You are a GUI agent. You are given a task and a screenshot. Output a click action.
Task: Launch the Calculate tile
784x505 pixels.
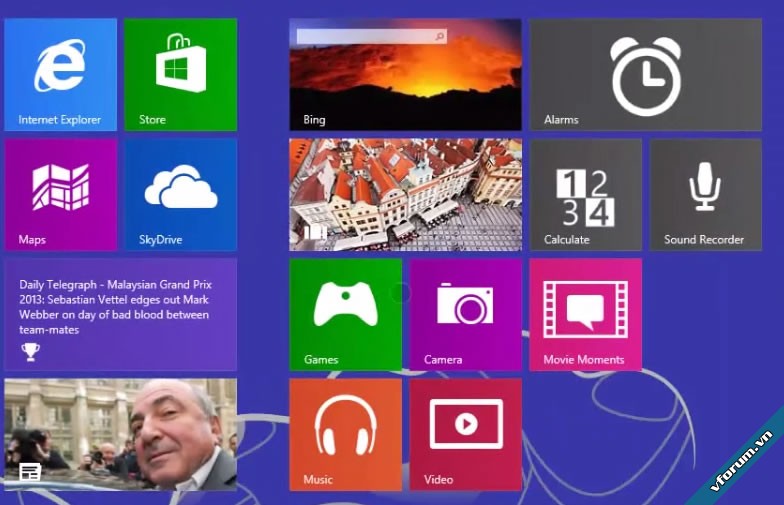(x=586, y=194)
